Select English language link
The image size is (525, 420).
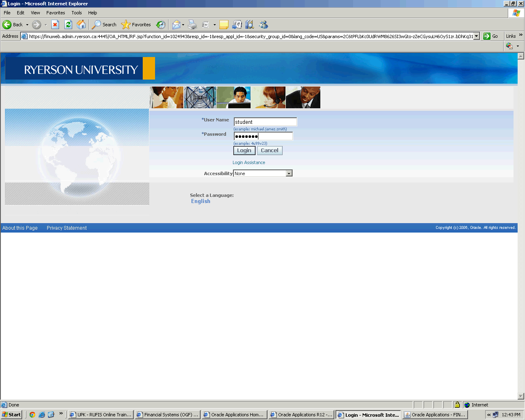point(201,201)
